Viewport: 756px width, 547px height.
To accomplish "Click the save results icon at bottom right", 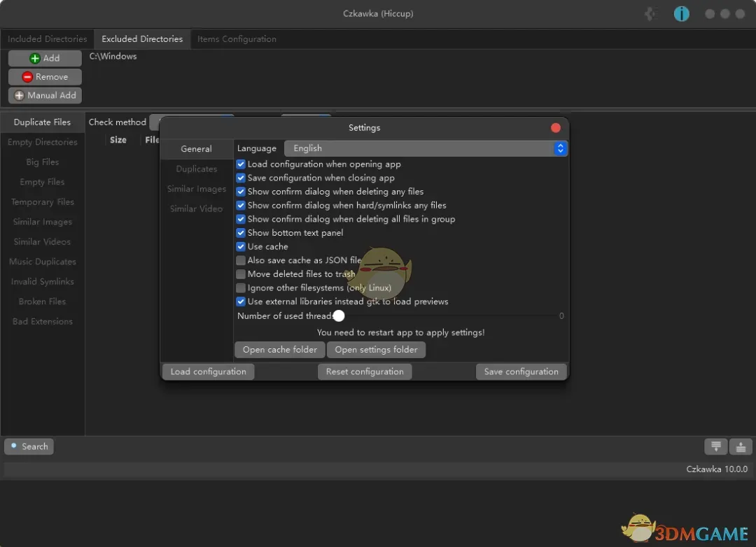I will [740, 446].
